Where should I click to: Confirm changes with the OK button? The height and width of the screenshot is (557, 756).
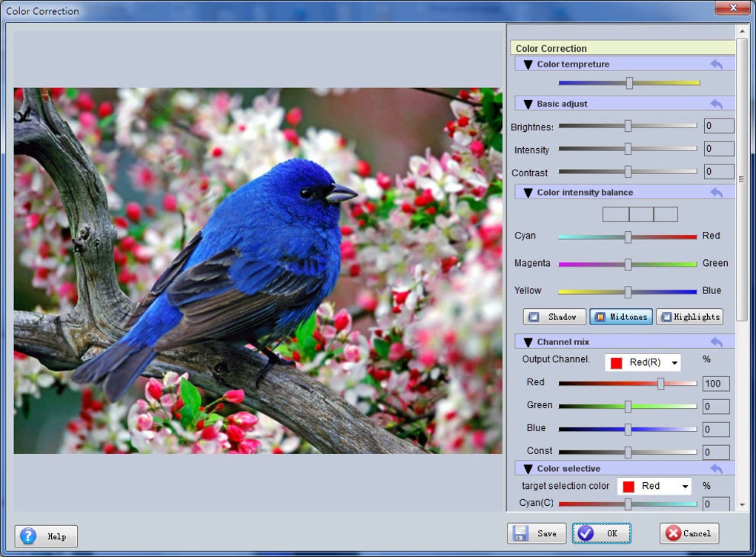[602, 533]
